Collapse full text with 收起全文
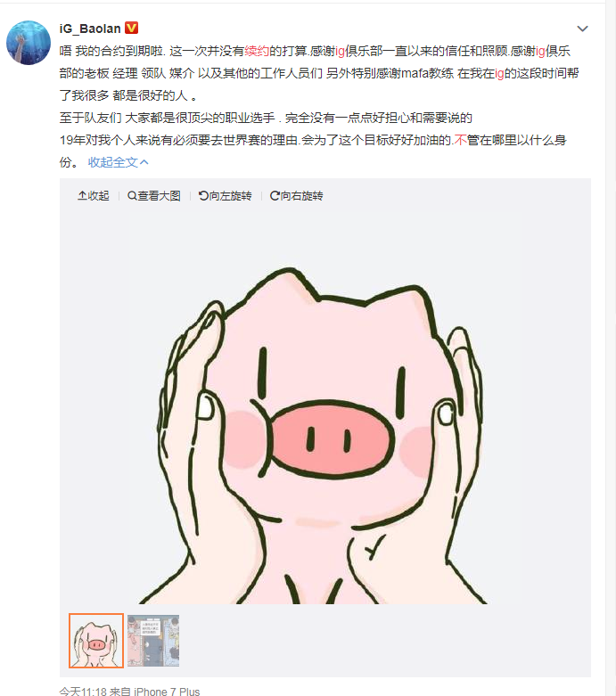This screenshot has width=616, height=696. click(x=118, y=162)
